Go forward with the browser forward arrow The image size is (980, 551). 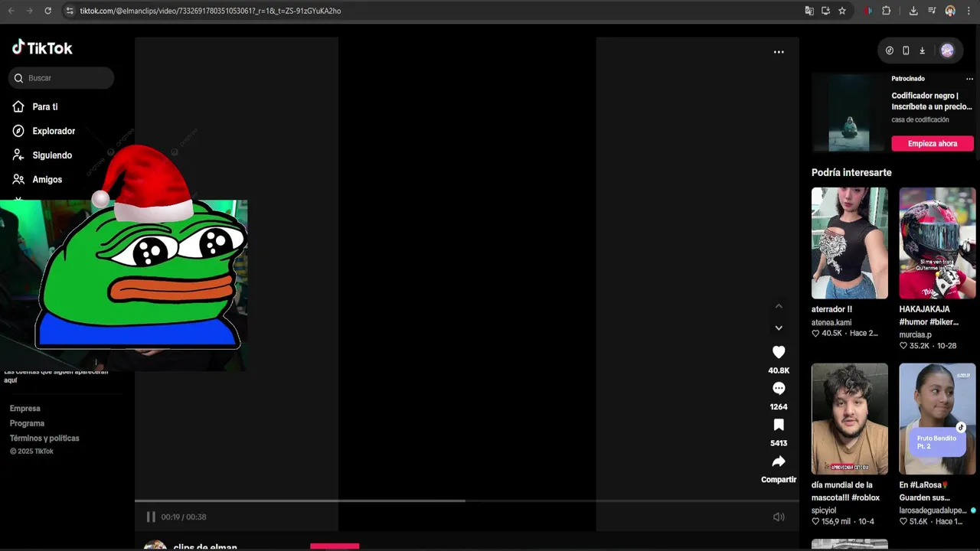coord(29,11)
